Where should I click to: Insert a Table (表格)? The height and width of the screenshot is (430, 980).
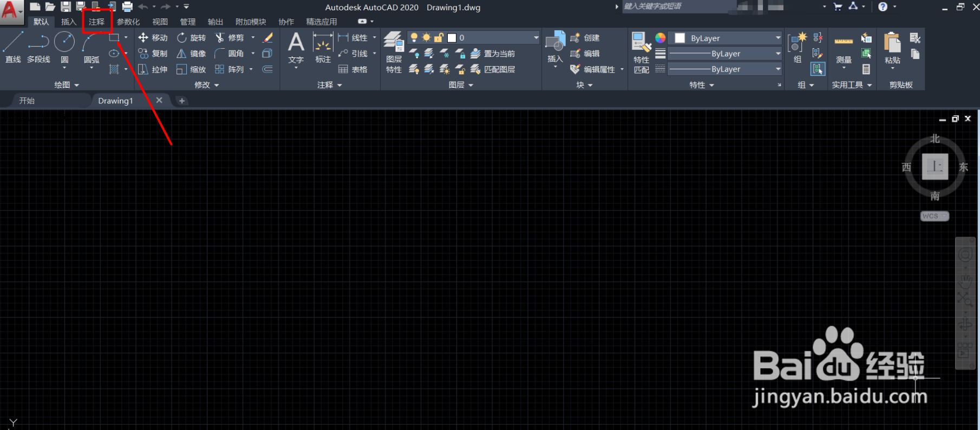pyautogui.click(x=353, y=69)
